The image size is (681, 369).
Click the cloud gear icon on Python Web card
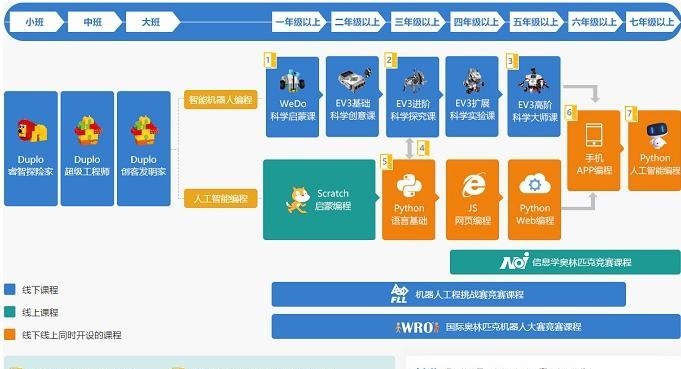tap(535, 184)
